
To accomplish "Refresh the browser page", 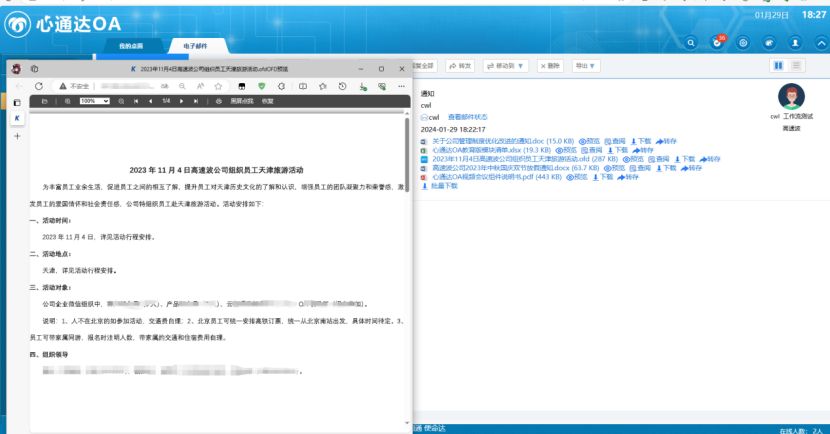I will coord(39,86).
